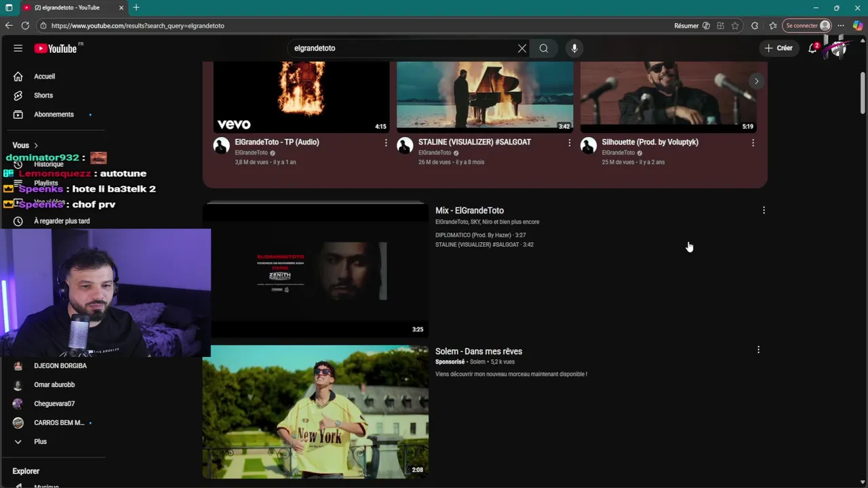The image size is (868, 488).
Task: Open the Mix - ElGrandeToto thumbnail
Action: point(315,270)
